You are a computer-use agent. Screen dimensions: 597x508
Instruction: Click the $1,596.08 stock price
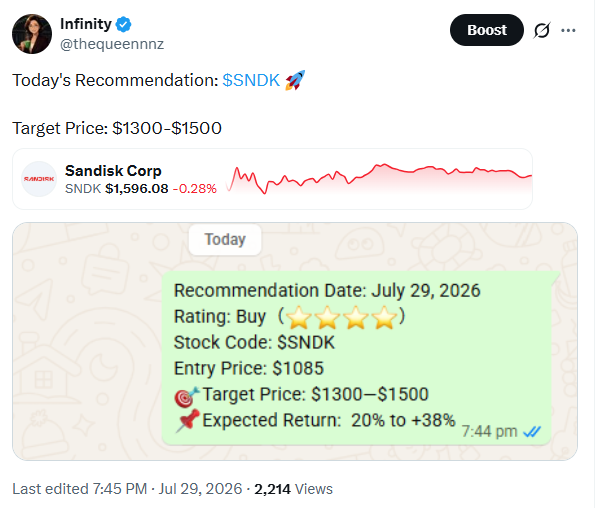(x=137, y=189)
